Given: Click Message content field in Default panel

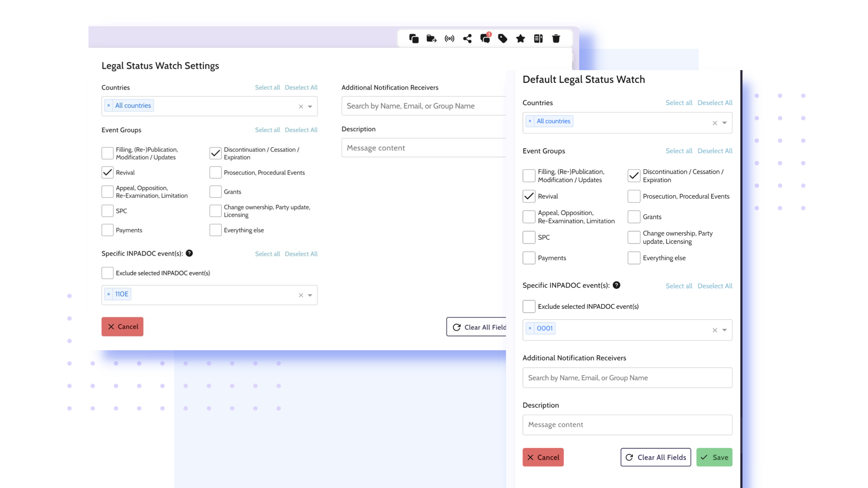Looking at the screenshot, I should tap(627, 425).
